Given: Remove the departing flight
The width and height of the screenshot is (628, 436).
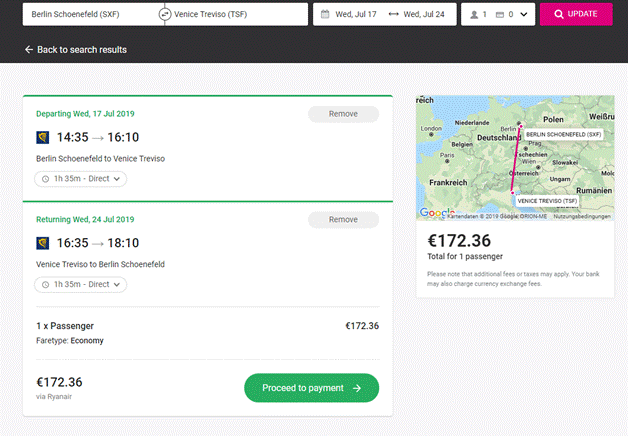Looking at the screenshot, I should pyautogui.click(x=343, y=114).
